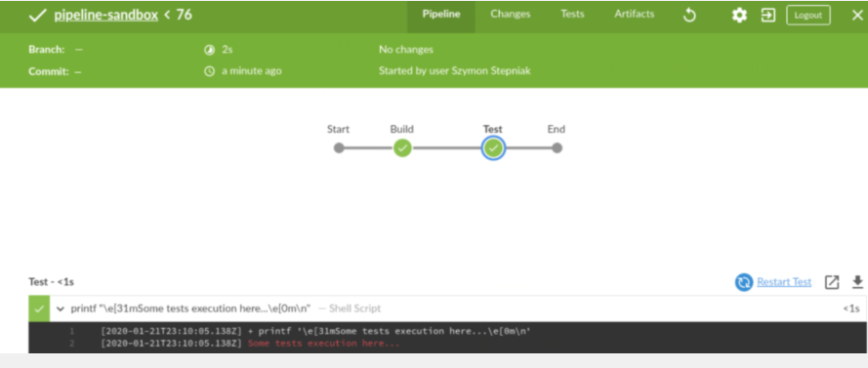Click the Restart Test circular icon
This screenshot has height=368, width=868.
743,282
